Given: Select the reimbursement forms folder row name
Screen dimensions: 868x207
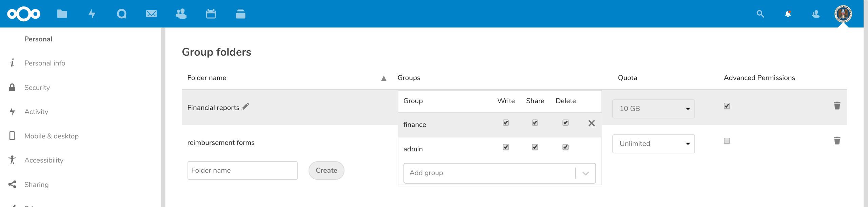Looking at the screenshot, I should (221, 143).
